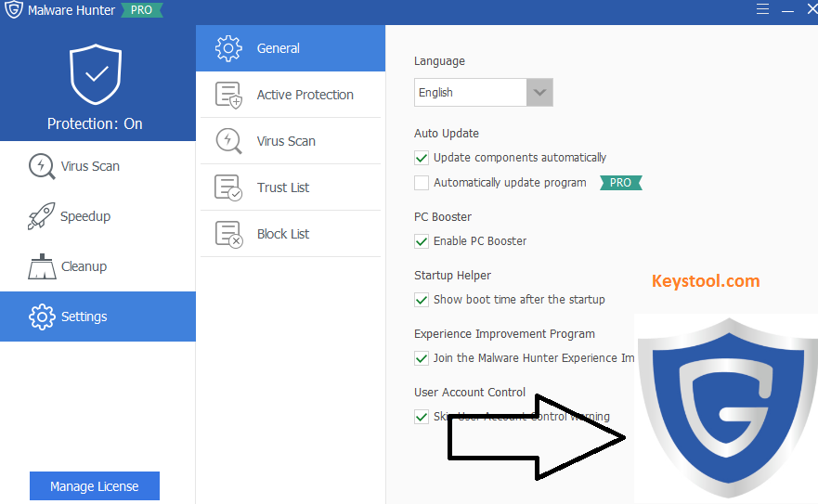Click the Settings gear icon in sidebar
Image resolution: width=818 pixels, height=504 pixels.
click(x=42, y=317)
